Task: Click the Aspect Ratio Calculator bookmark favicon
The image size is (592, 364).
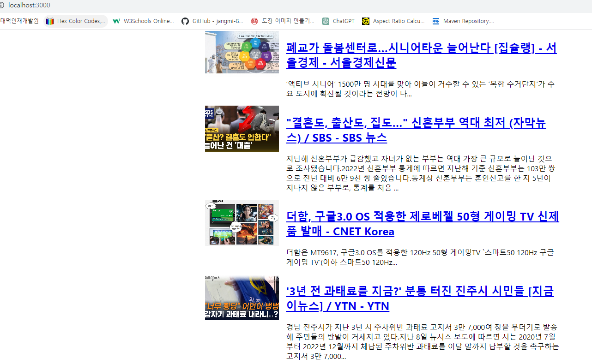Action: [366, 21]
